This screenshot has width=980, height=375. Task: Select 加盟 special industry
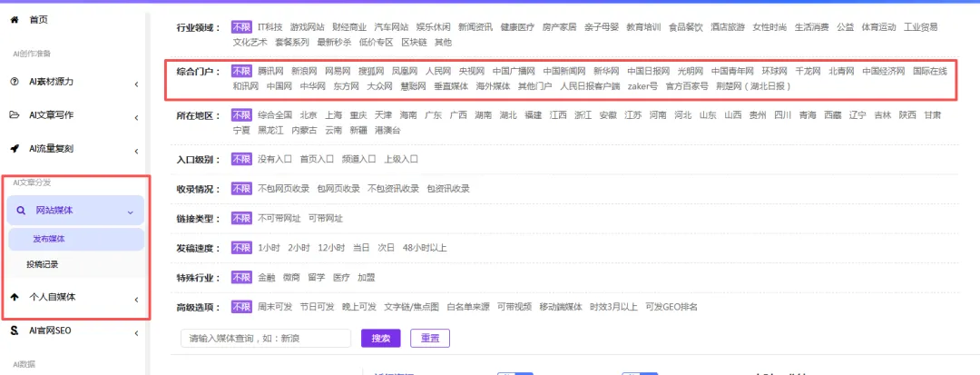coord(367,277)
